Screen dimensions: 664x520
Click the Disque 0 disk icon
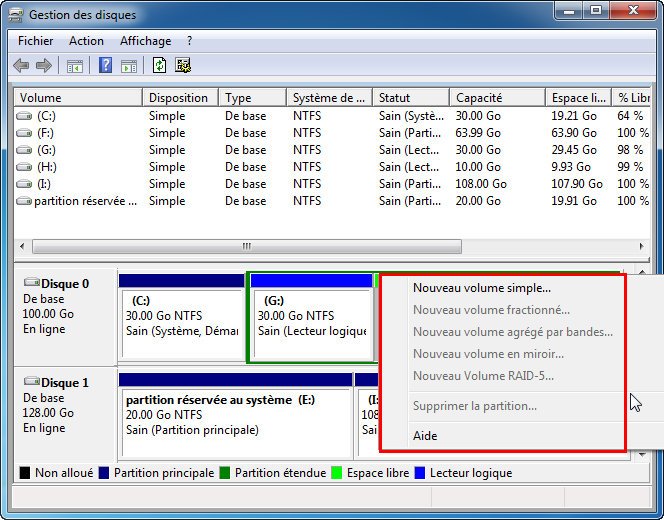[31, 282]
